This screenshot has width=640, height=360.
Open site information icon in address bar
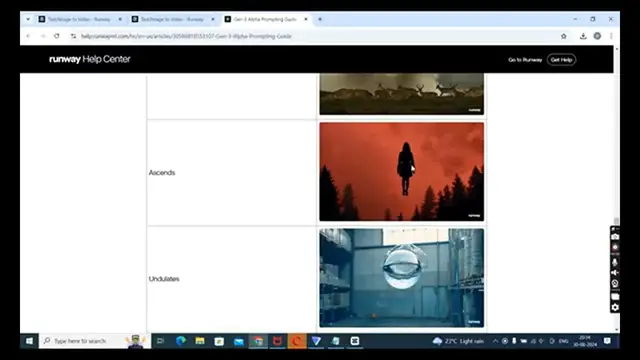73,36
